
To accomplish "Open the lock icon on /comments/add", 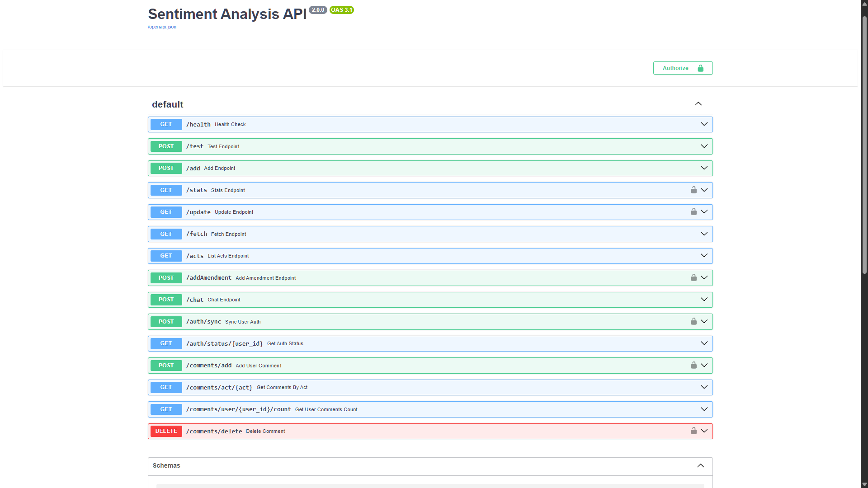I will (693, 365).
